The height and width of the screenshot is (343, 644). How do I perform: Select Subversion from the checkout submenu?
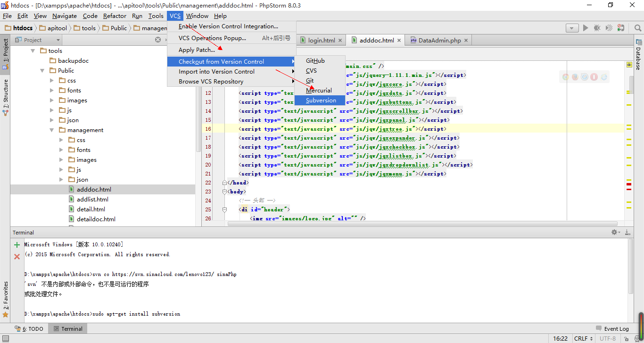pyautogui.click(x=321, y=100)
